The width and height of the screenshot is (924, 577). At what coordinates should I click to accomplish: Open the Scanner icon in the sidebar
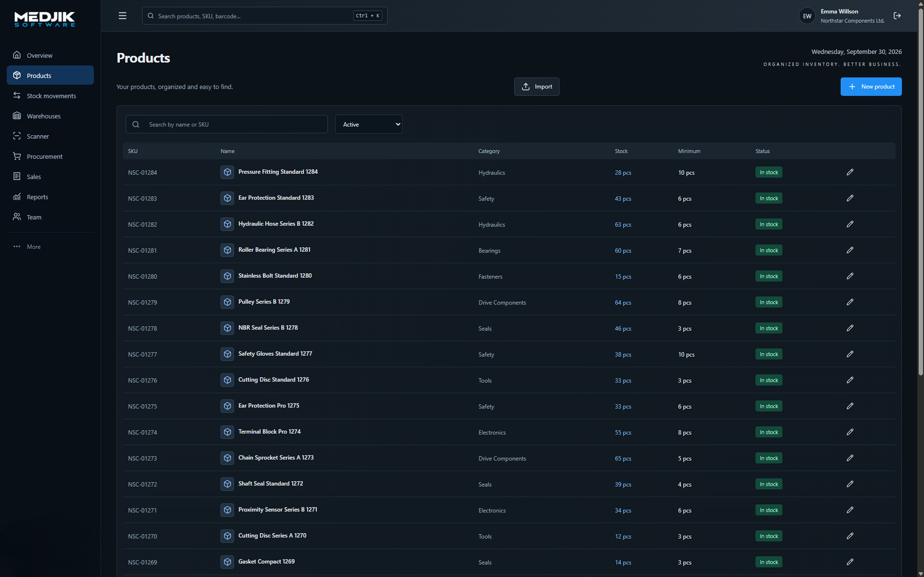coord(17,136)
